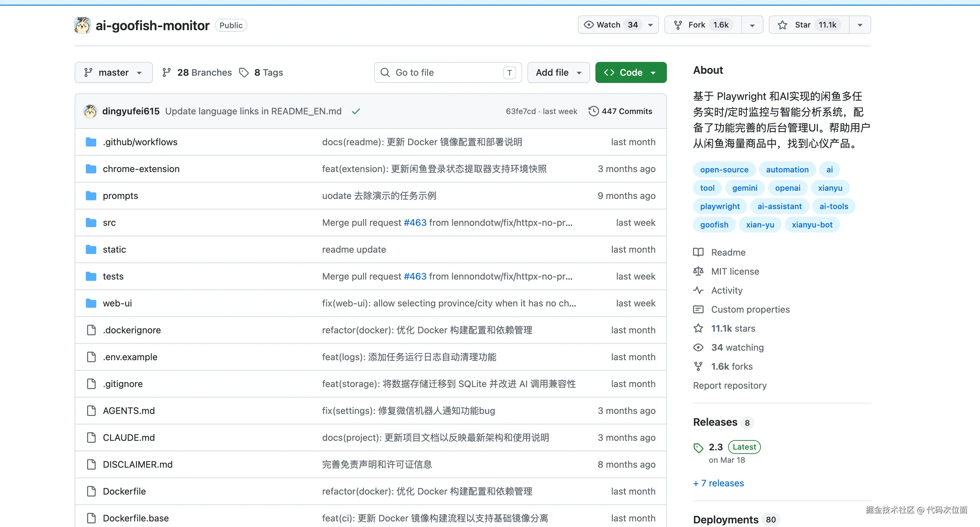Click the 2.3 release tag icon

[x=698, y=448]
